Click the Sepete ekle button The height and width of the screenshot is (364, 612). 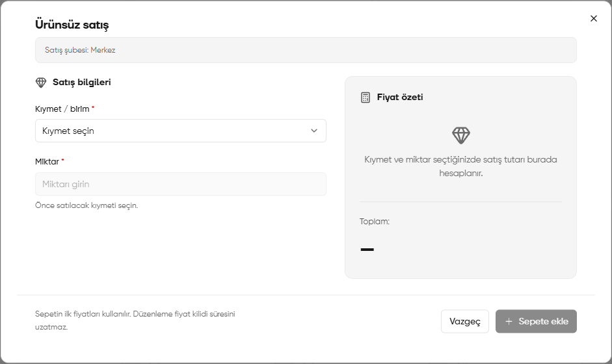[x=536, y=321]
